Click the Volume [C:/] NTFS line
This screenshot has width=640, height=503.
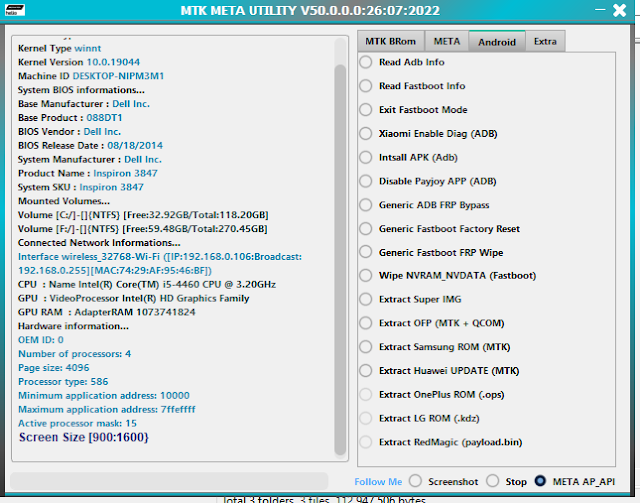tap(143, 215)
